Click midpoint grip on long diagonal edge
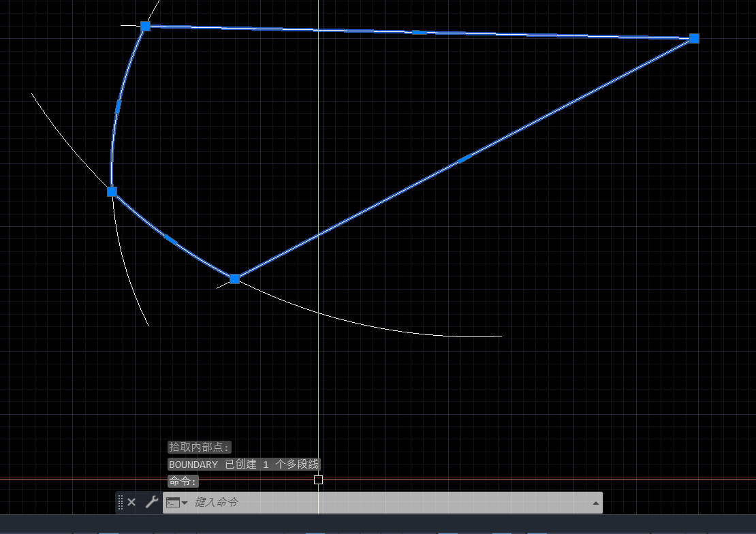 [464, 159]
